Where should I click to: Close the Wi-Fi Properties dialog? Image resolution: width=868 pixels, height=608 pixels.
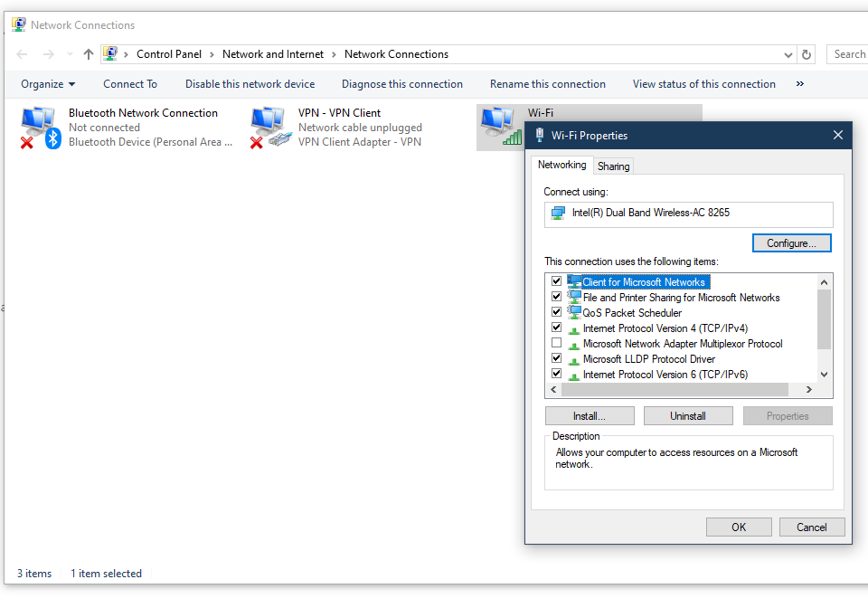pos(837,135)
